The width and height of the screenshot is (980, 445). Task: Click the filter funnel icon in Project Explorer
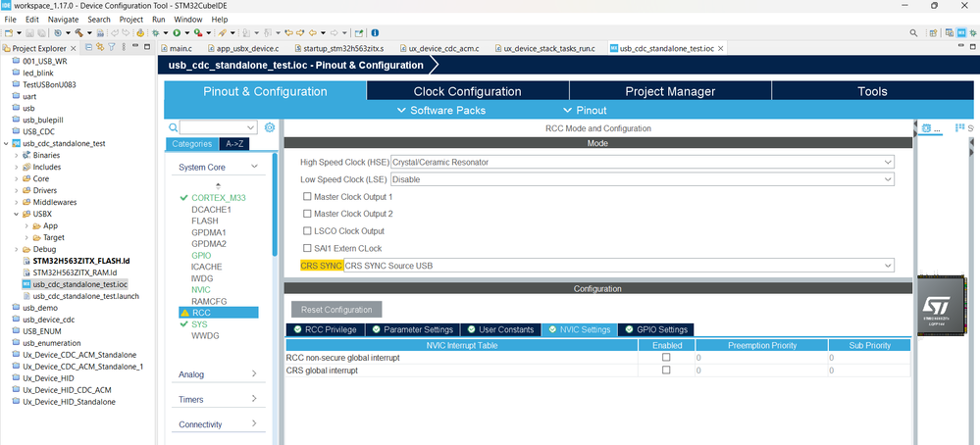(112, 47)
